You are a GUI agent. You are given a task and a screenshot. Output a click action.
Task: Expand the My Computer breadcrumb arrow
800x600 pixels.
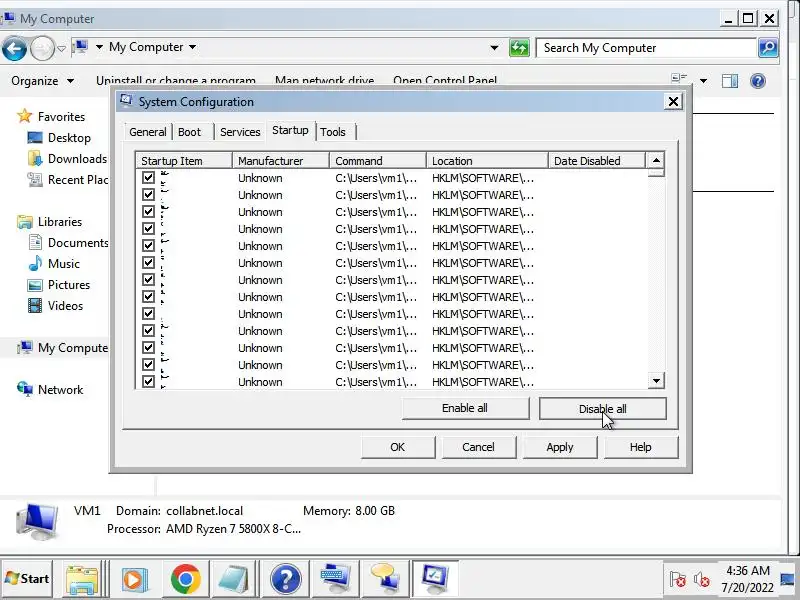[192, 47]
